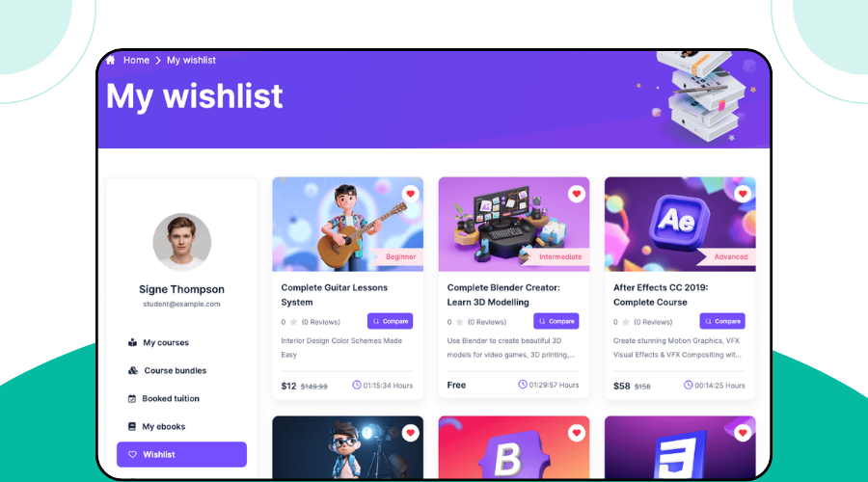Click heart icon on photographer course thumbnail
868x482 pixels.
(x=410, y=433)
